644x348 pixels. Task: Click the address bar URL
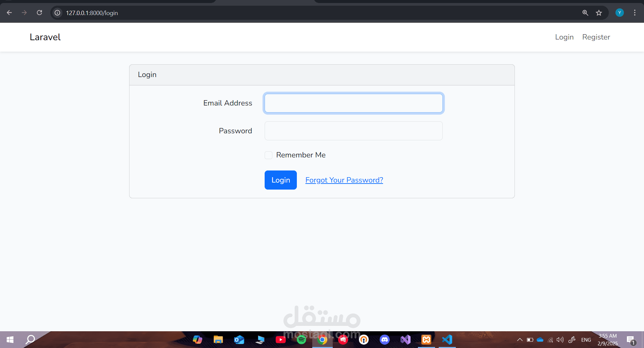click(x=92, y=13)
